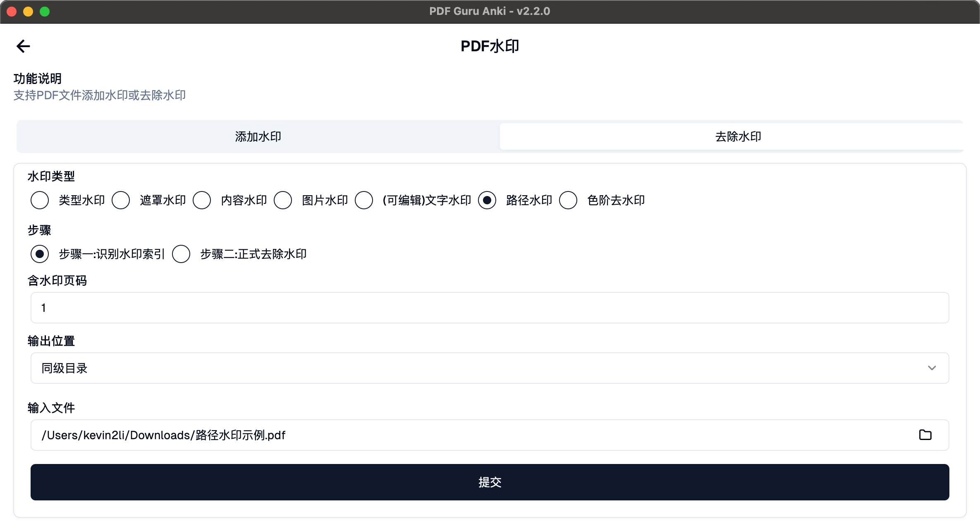Image resolution: width=980 pixels, height=531 pixels.
Task: Open file browser via folder icon
Action: coord(925,435)
